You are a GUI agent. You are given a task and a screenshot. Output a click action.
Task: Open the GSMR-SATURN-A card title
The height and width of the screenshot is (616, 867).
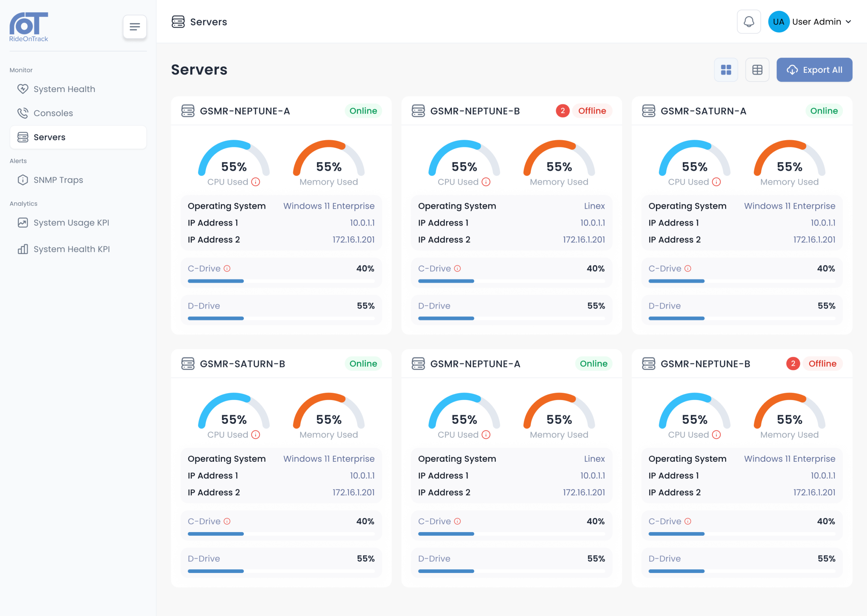[703, 111]
